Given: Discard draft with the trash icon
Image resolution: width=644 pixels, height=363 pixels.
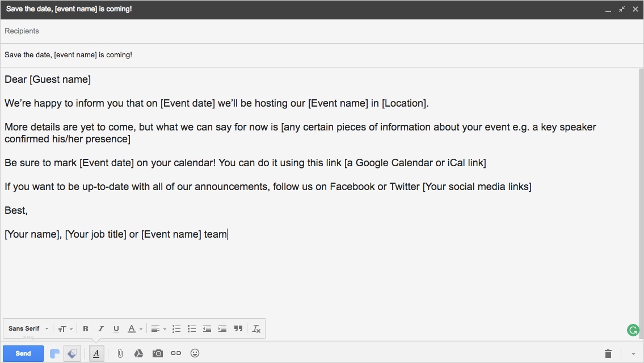Looking at the screenshot, I should [x=608, y=353].
